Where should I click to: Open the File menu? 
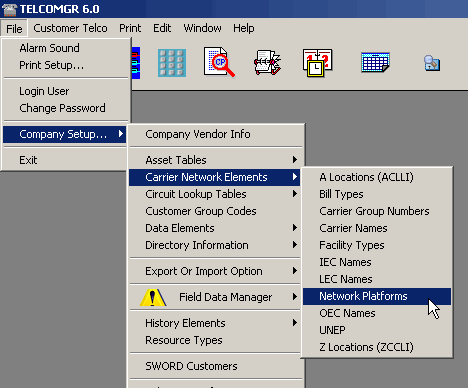(14, 29)
